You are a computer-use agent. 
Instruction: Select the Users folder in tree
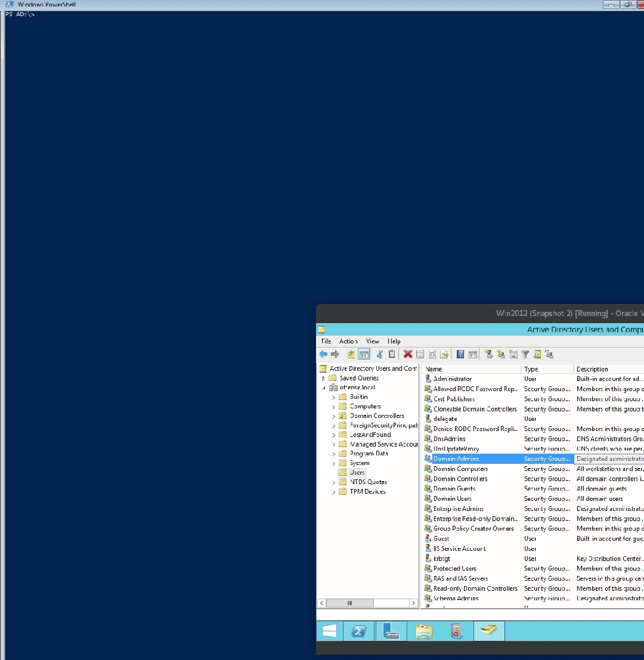357,473
